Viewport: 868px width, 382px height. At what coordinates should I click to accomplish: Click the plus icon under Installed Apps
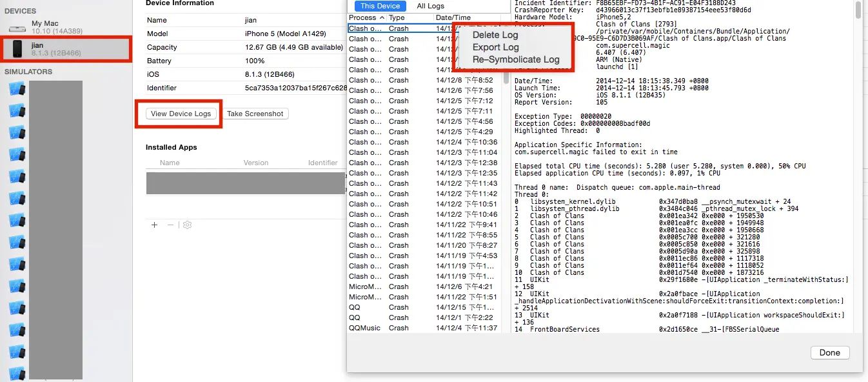click(x=154, y=225)
